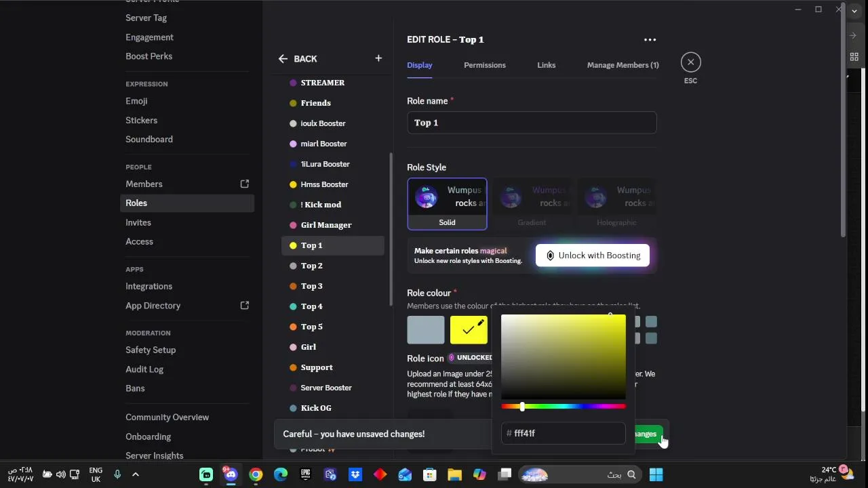Click the microphone icon in system tray
This screenshot has height=488, width=868.
pyautogui.click(x=117, y=474)
